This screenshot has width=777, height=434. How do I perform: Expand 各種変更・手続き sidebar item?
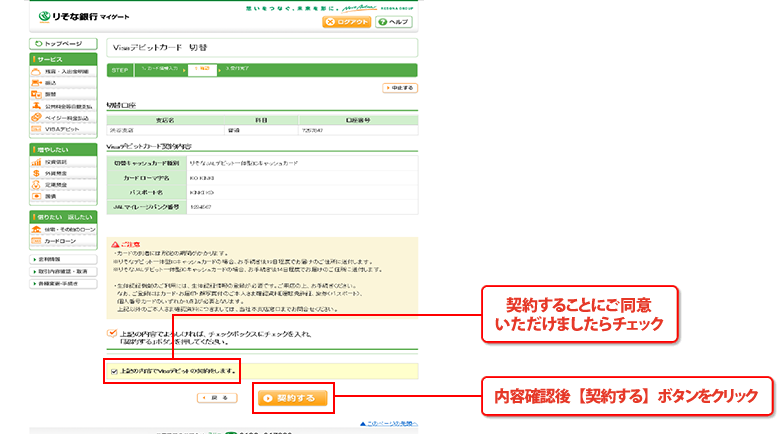63,284
